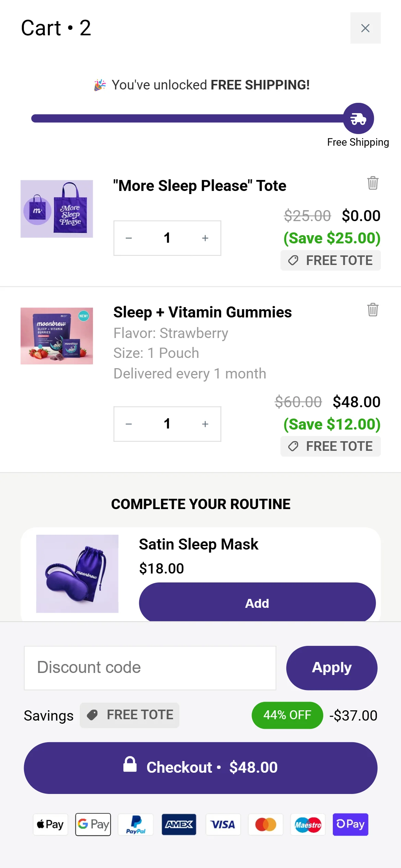The height and width of the screenshot is (868, 401).
Task: Close the cart with the X icon
Action: click(x=365, y=28)
